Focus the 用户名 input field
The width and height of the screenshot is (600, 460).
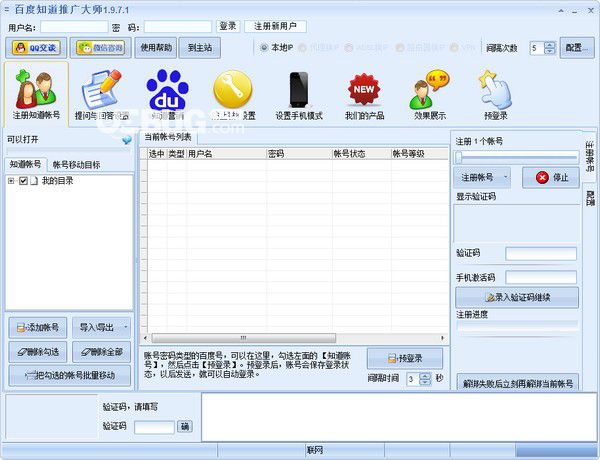click(74, 27)
